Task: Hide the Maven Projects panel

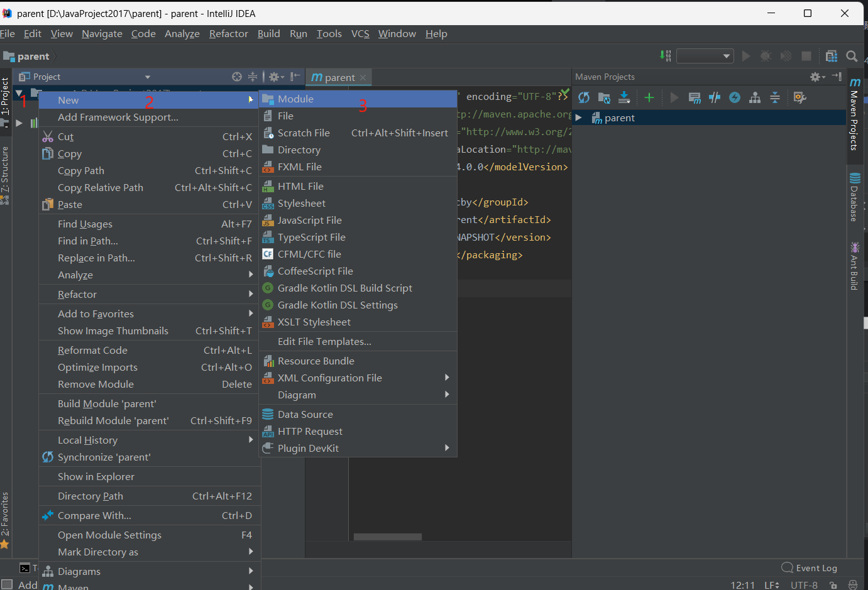Action: (x=837, y=76)
